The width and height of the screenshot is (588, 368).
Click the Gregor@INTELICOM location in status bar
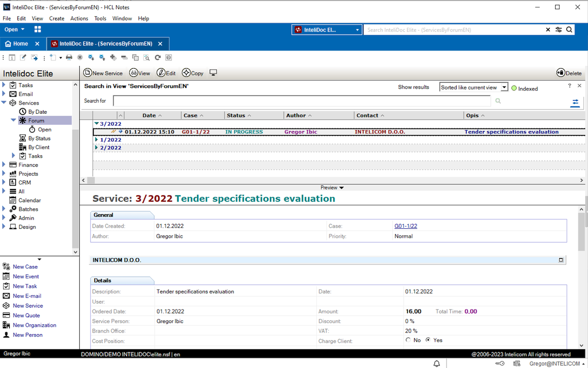click(x=557, y=364)
